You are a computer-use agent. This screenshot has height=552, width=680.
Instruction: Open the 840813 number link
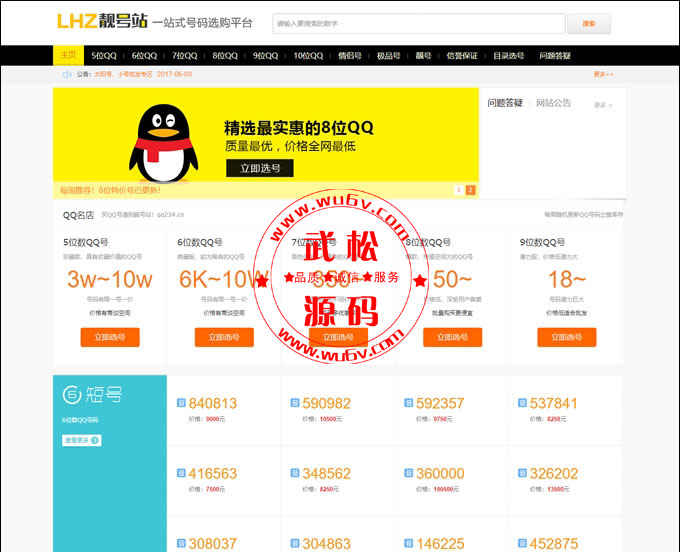coord(212,403)
